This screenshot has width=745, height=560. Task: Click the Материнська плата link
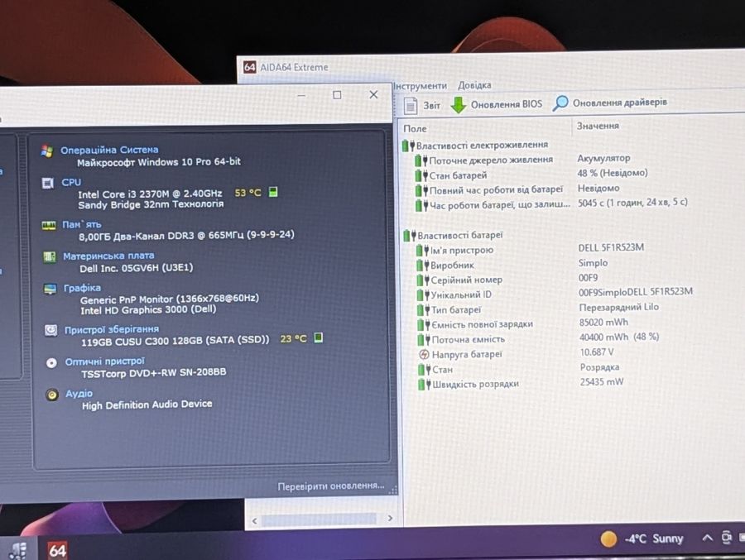point(108,256)
